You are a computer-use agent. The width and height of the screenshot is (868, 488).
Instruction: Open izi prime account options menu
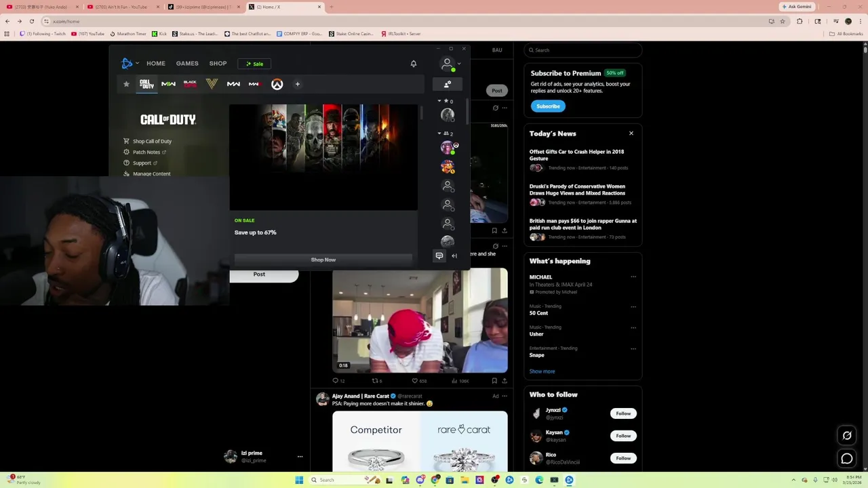[300, 457]
